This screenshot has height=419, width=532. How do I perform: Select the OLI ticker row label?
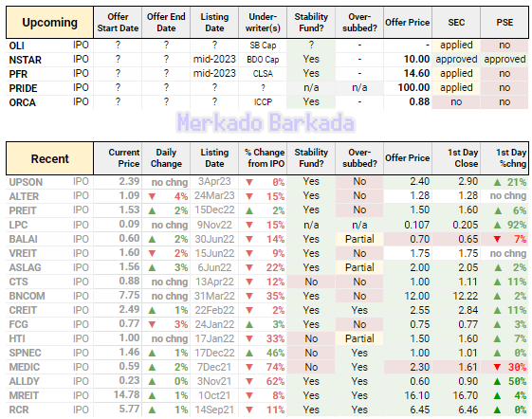tap(17, 46)
